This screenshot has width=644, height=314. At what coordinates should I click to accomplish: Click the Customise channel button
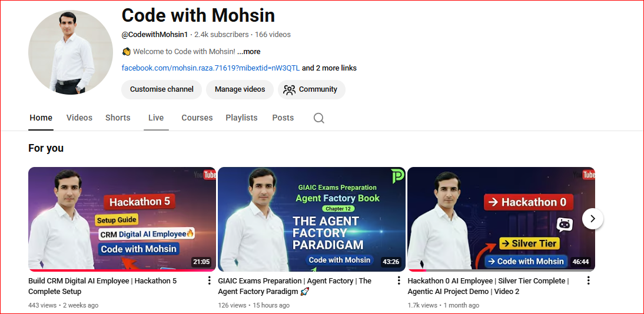click(x=161, y=89)
